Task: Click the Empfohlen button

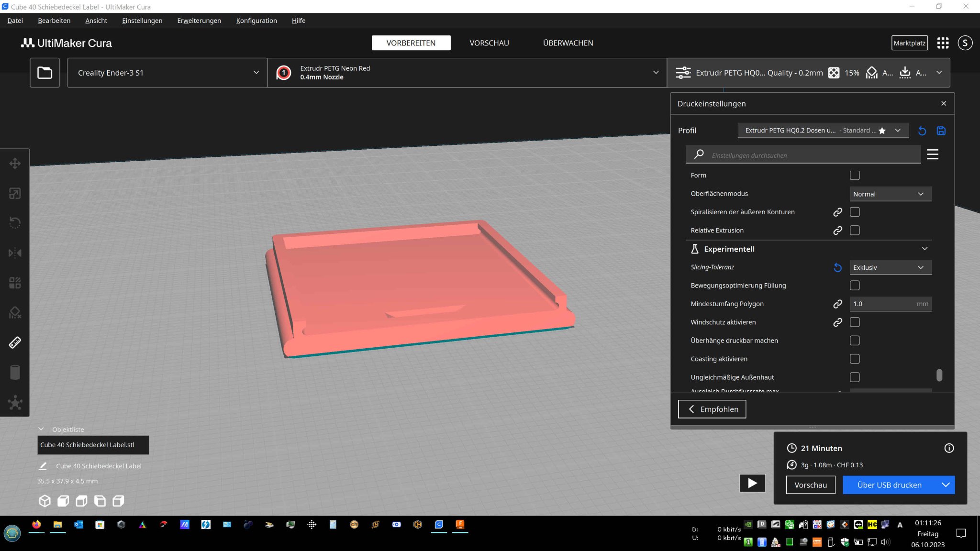Action: pos(712,409)
